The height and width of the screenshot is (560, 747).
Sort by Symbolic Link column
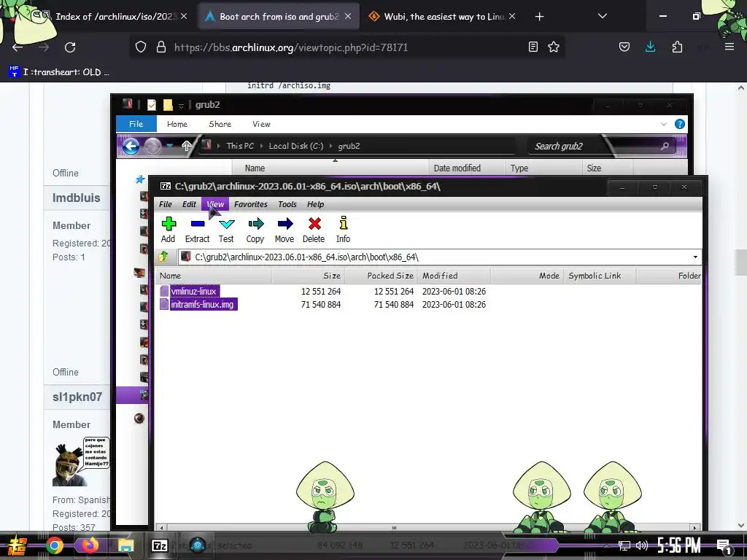(600, 276)
